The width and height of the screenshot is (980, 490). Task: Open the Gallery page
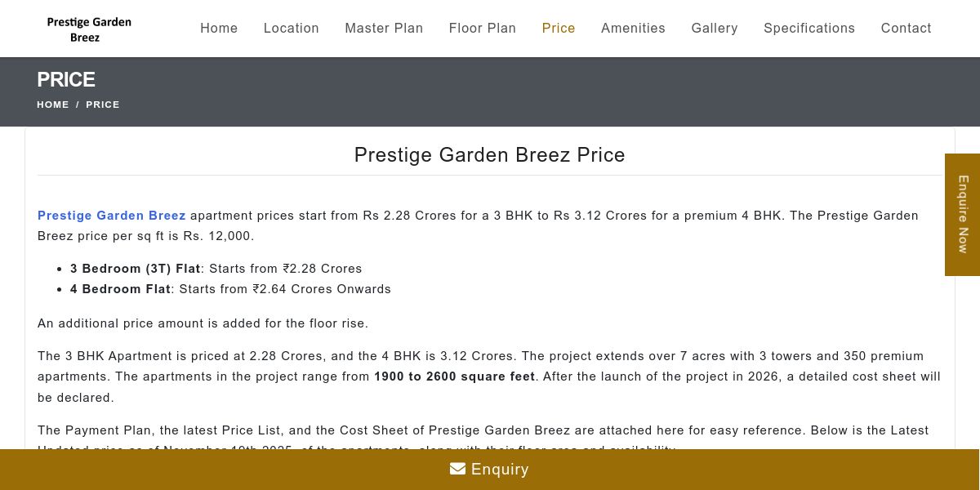(715, 28)
